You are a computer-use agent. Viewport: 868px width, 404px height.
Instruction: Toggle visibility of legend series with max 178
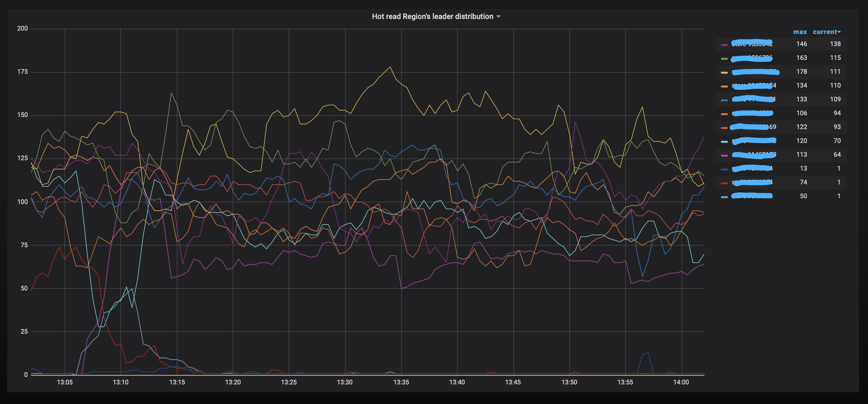click(x=755, y=72)
